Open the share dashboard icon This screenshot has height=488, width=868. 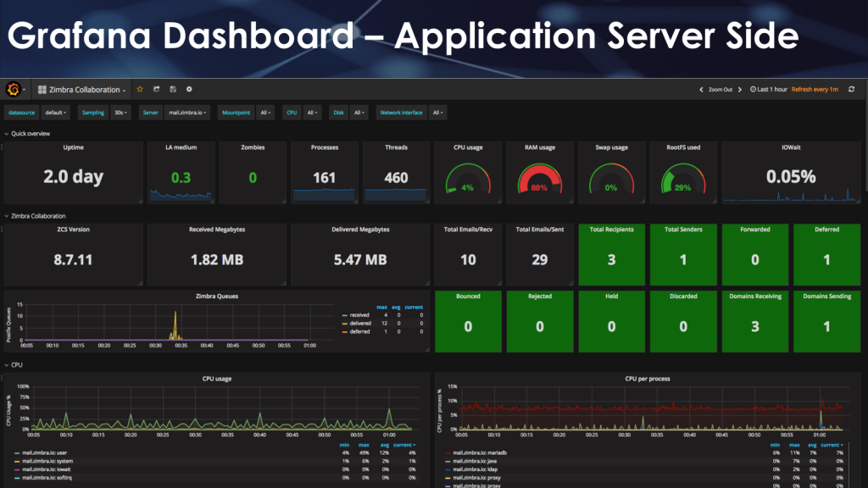click(157, 89)
